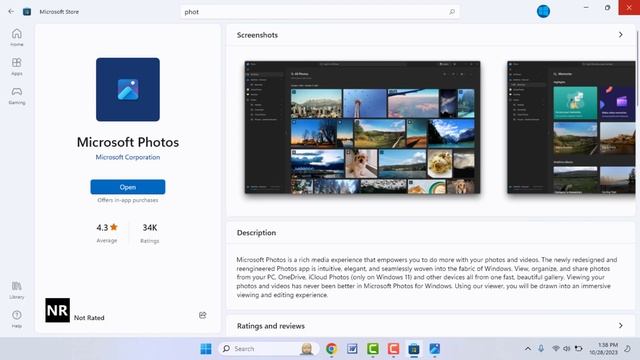This screenshot has width=640, height=360.
Task: View the second Memories screenshot
Action: pos(571,127)
